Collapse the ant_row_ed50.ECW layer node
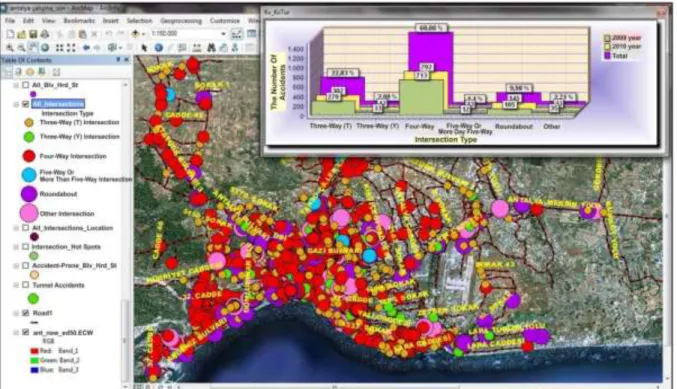The width and height of the screenshot is (677, 389). click(16, 332)
